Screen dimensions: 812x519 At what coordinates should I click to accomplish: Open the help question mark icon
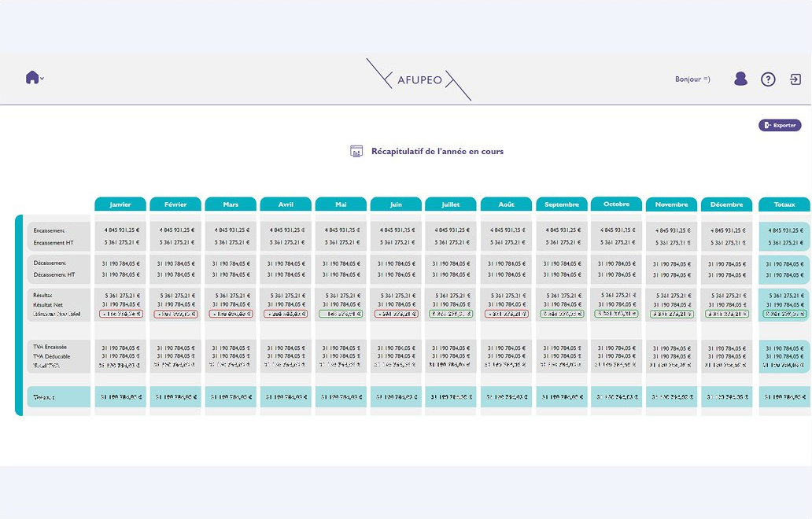(768, 79)
